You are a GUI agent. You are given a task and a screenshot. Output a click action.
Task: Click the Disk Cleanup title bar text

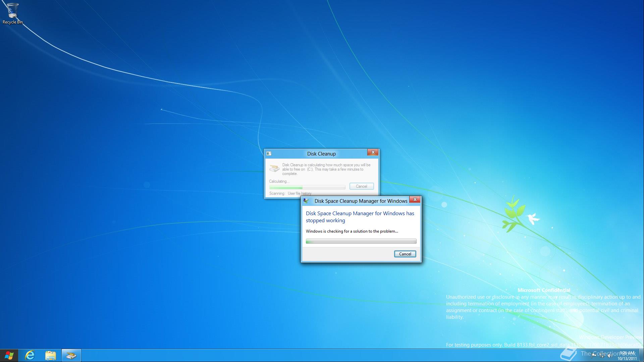click(321, 154)
